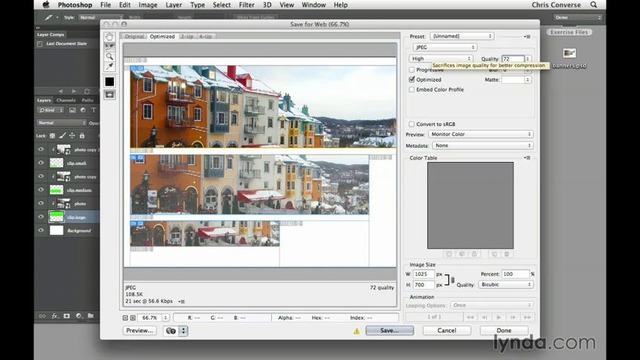
Task: Switch to the 2-Up tab
Action: pos(187,36)
